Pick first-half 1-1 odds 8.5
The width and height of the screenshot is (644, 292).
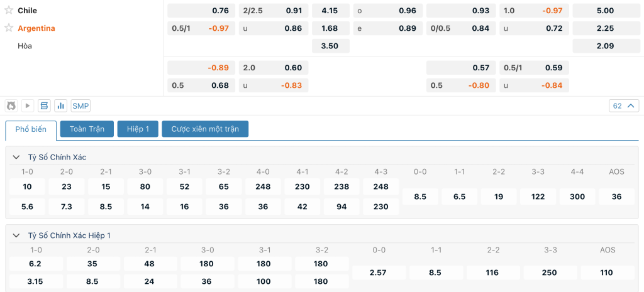[436, 273]
